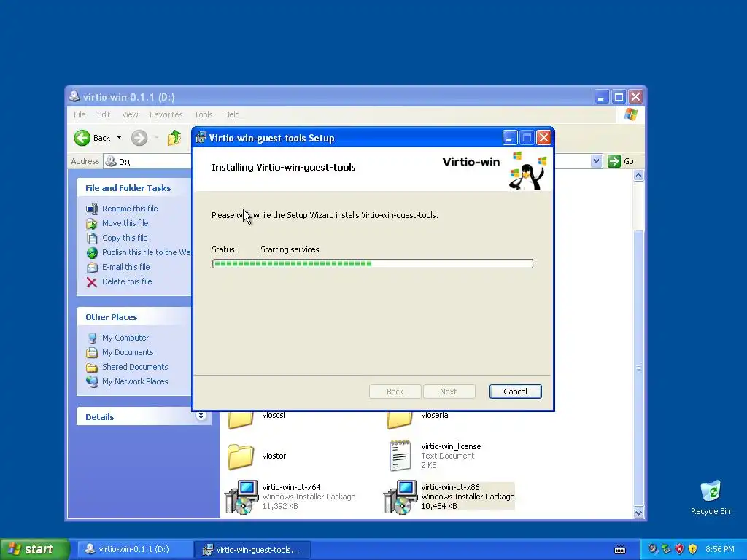
Task: Click the green Back arrow icon
Action: pyautogui.click(x=82, y=138)
